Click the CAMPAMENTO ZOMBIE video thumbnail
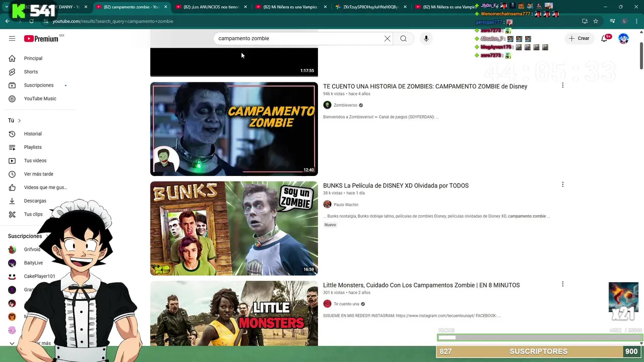The height and width of the screenshot is (362, 644). pyautogui.click(x=234, y=129)
